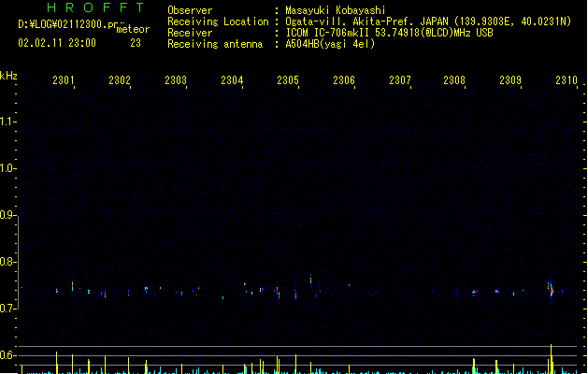Click the 0.6 kHz axis label

click(7, 355)
